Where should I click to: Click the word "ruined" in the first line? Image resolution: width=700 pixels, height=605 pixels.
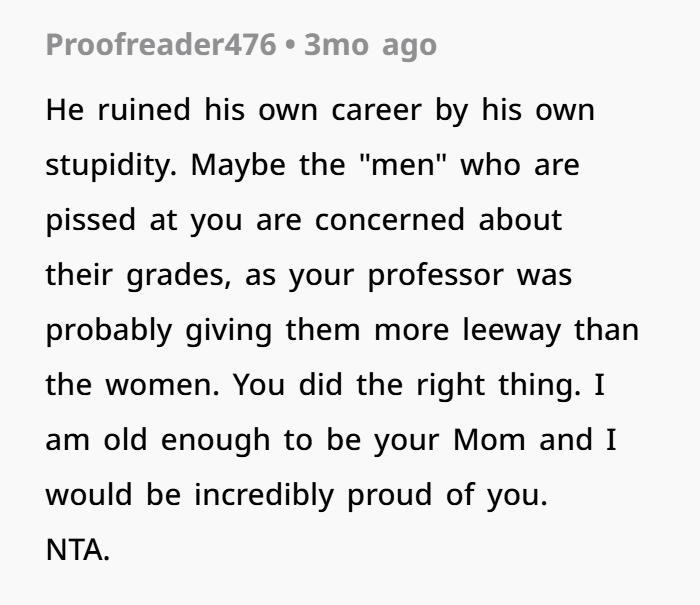144,110
